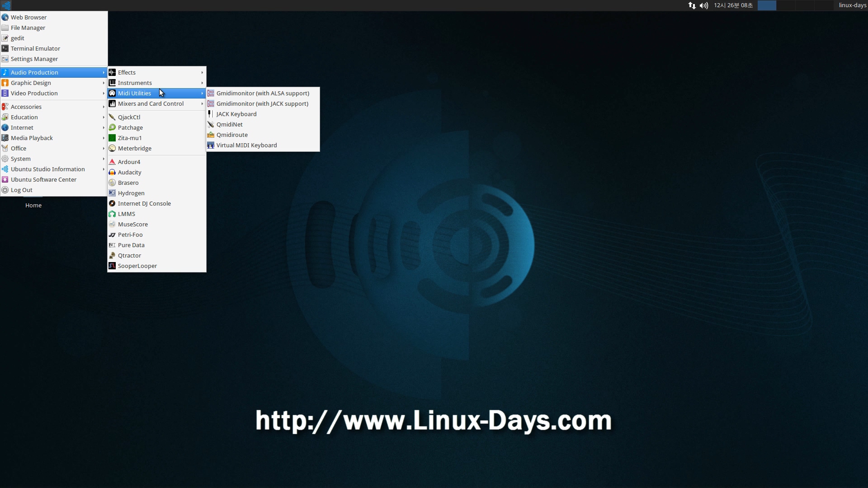The width and height of the screenshot is (868, 488).
Task: Switch to the first highlighted workspace
Action: coord(767,5)
